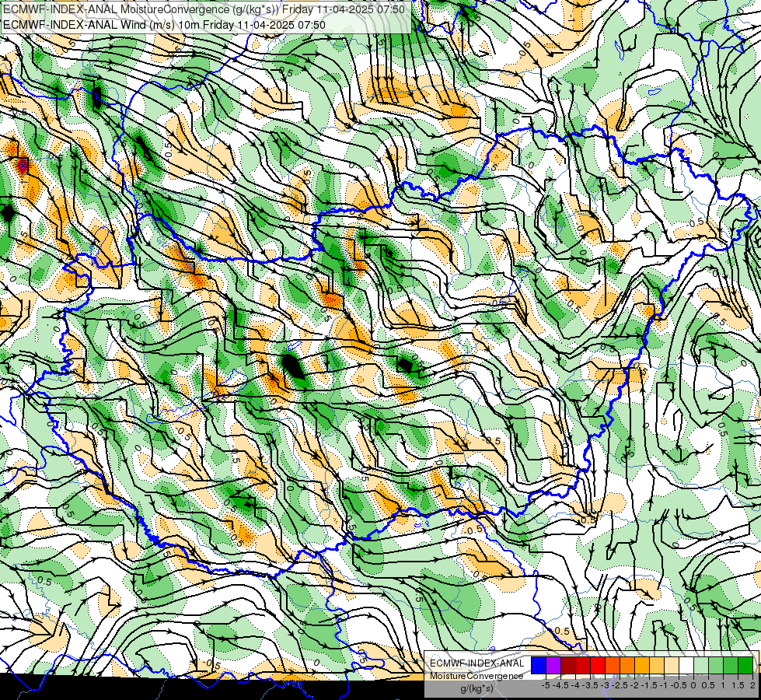Screen dimensions: 761x700
Task: Select the amber swatch between -2 and -1.5
Action: [642, 665]
